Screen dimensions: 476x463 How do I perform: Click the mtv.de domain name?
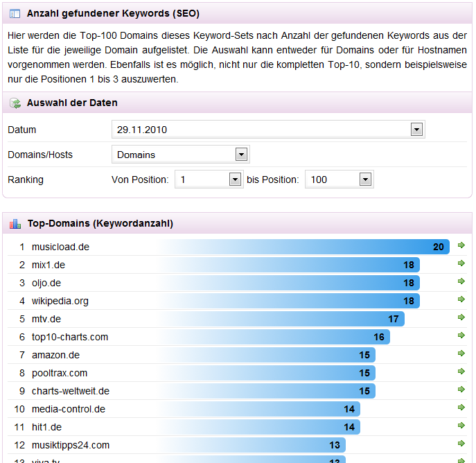[46, 319]
